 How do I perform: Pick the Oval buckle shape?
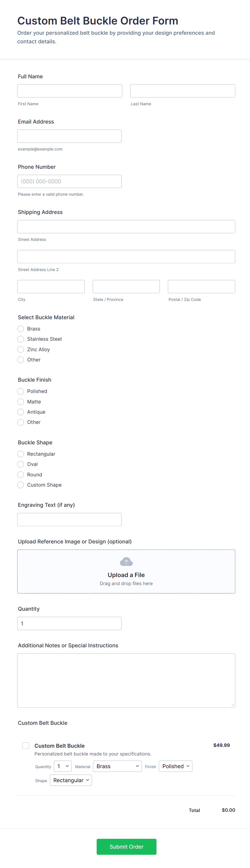click(x=20, y=464)
